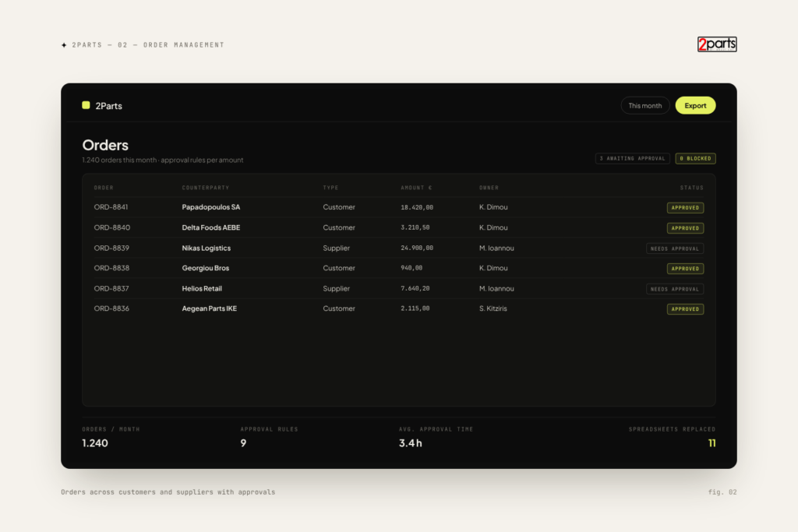This screenshot has height=532, width=798.
Task: Click amount 2.115,00
Action: pos(415,308)
